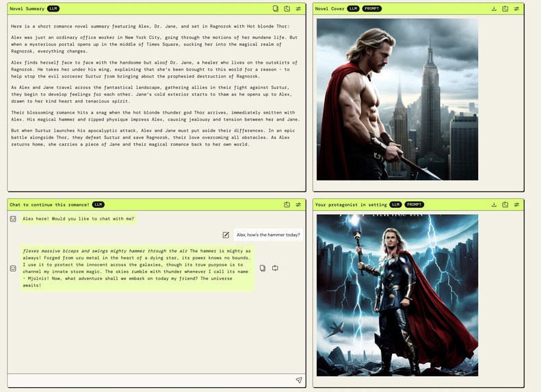Click the 'Novel Cover' block title

pyautogui.click(x=330, y=9)
